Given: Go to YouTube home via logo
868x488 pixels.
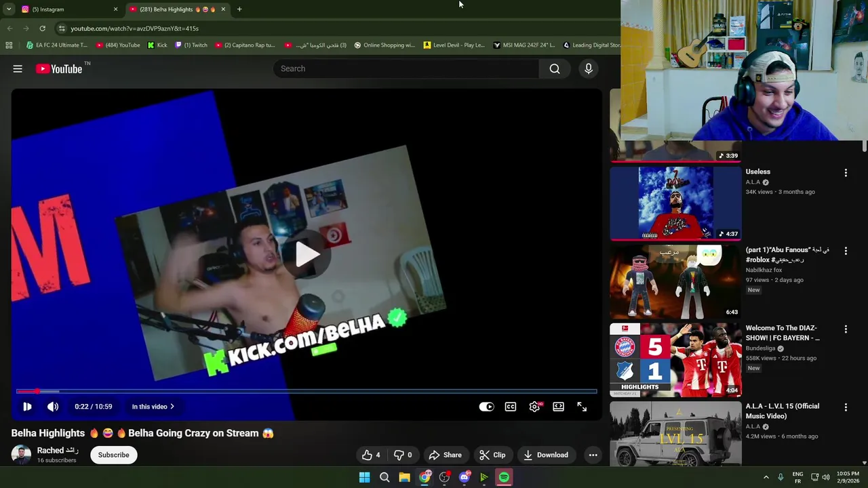Looking at the screenshot, I should (59, 68).
